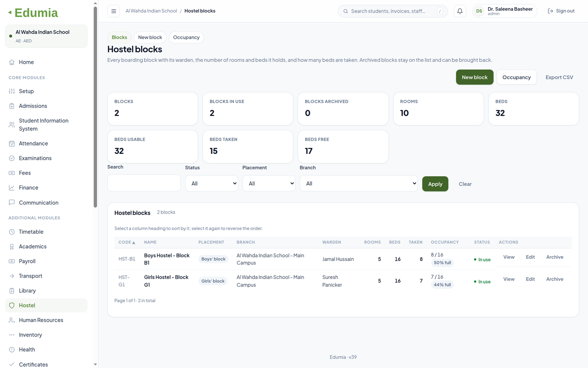The height and width of the screenshot is (368, 588).
Task: Focus the block Search text field
Action: click(144, 183)
